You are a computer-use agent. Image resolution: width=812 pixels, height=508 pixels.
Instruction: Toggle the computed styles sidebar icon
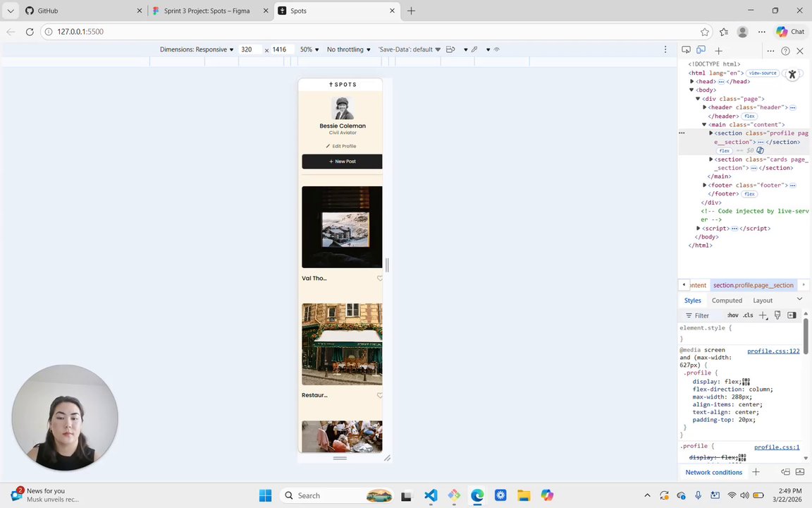point(792,315)
